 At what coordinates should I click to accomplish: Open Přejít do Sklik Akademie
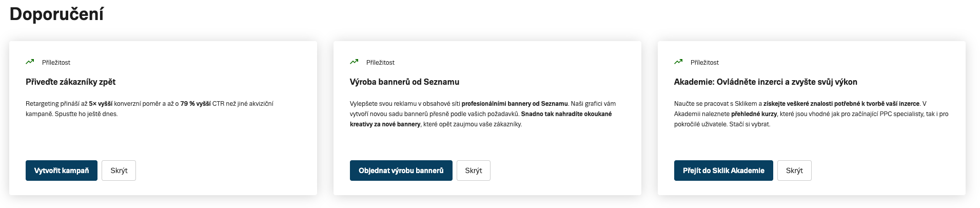(x=723, y=171)
